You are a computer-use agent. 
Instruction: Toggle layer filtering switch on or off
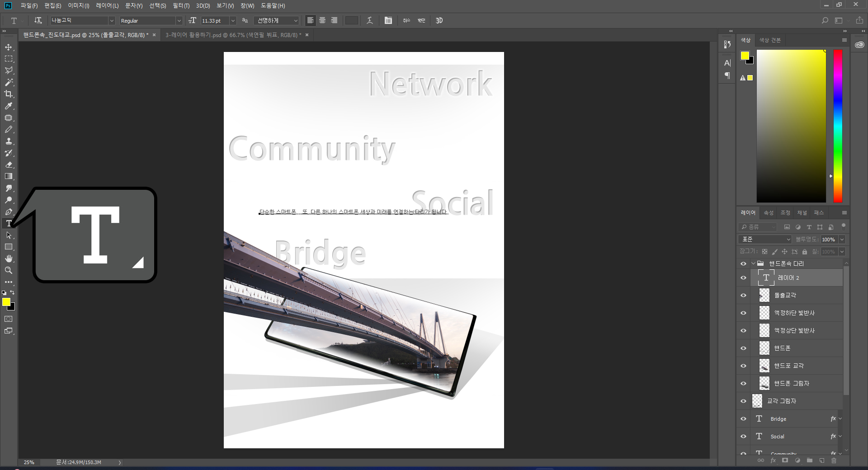843,226
